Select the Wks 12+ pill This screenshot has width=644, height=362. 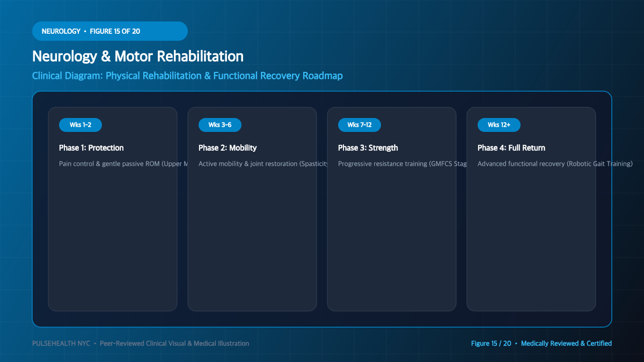point(499,125)
